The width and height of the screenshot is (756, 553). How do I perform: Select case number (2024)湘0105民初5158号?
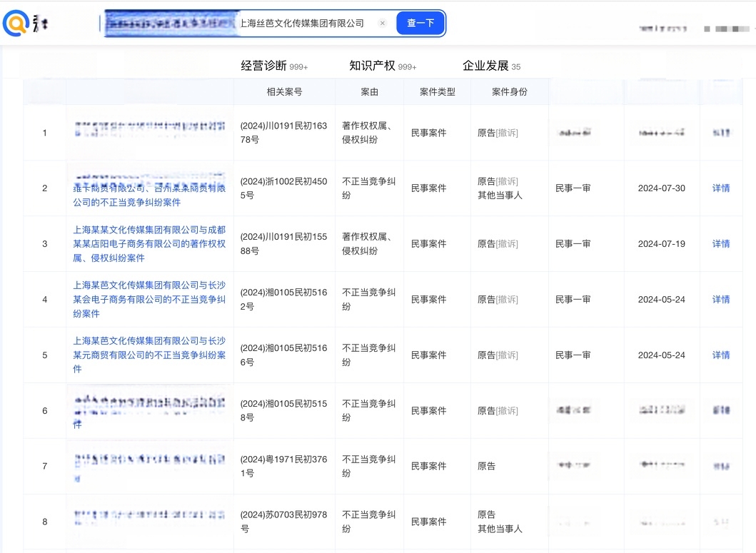(284, 410)
